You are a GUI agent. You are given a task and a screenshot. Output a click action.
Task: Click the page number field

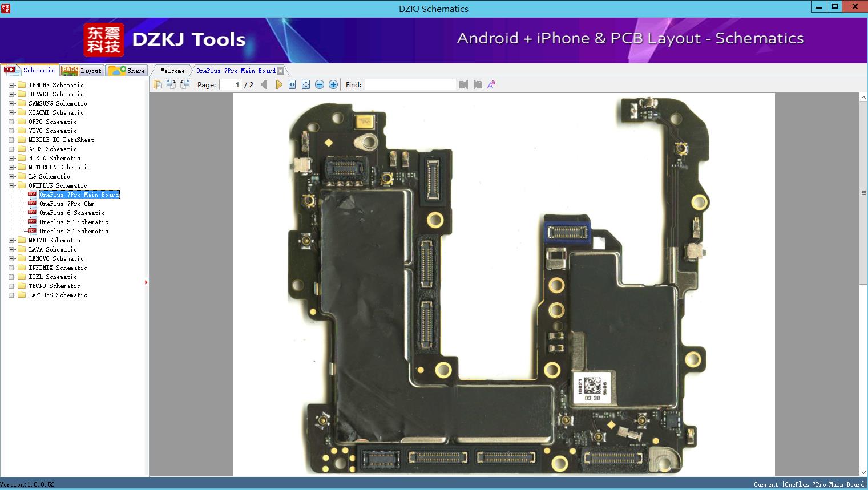231,84
